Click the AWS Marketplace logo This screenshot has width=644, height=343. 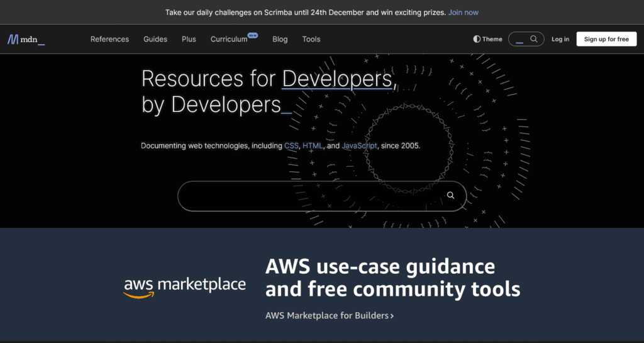[184, 288]
